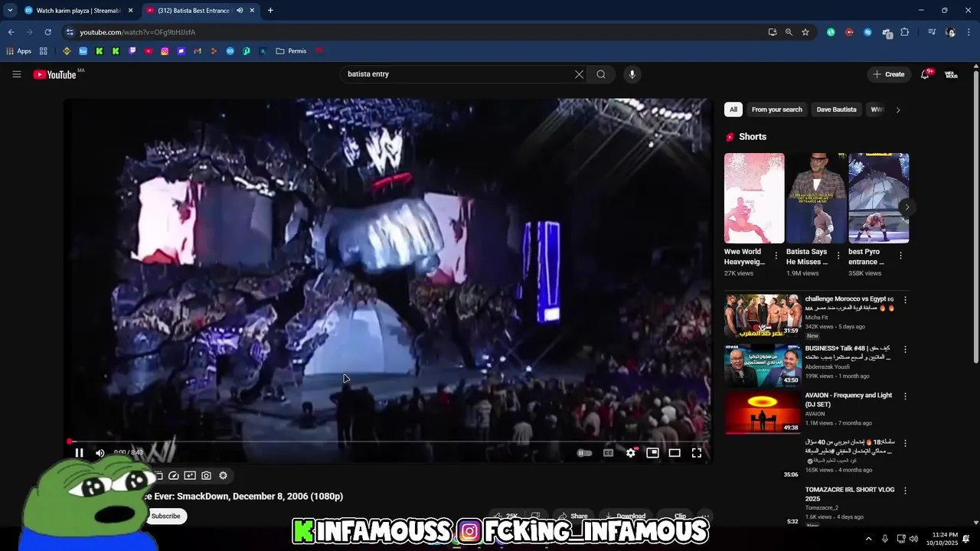Image resolution: width=980 pixels, height=551 pixels.
Task: Share the video
Action: [x=573, y=516]
